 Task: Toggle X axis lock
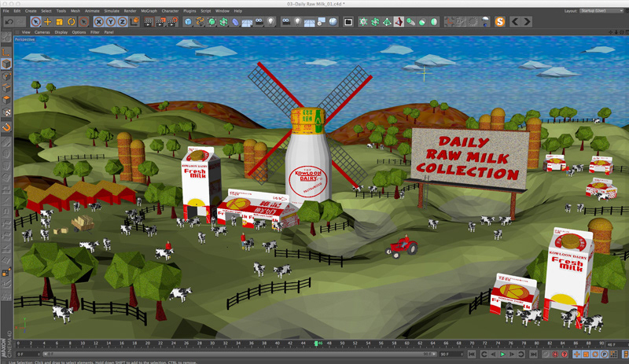(99, 22)
